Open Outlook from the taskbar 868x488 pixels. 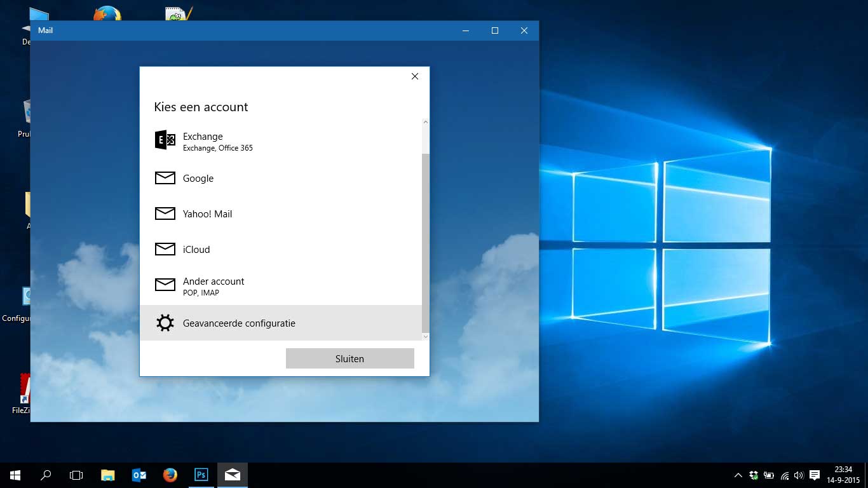point(139,475)
